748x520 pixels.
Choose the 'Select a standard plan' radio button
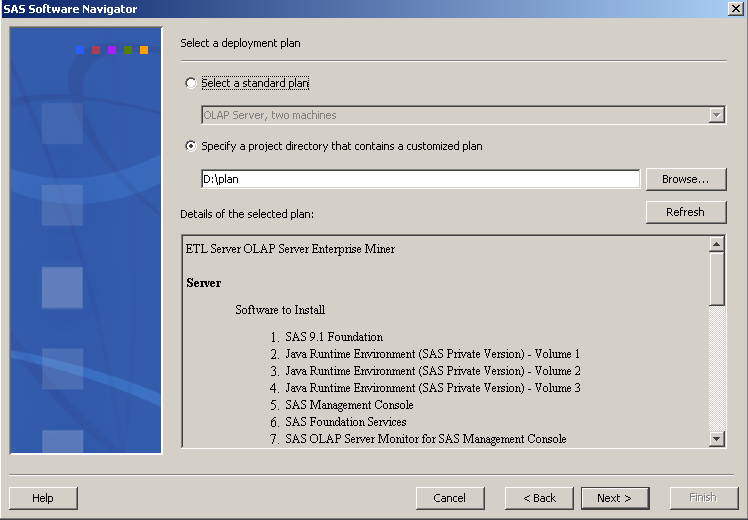(191, 83)
